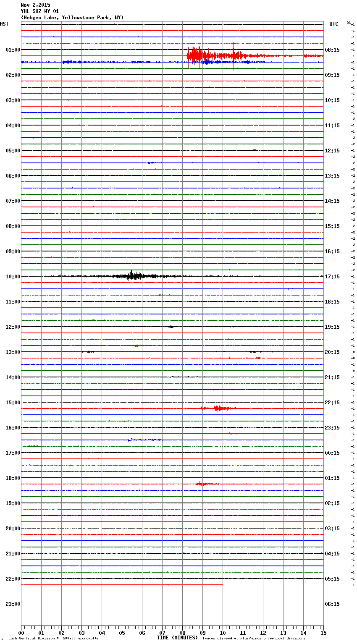Select the station code 'YHL SHZ WY 01'

click(x=40, y=11)
